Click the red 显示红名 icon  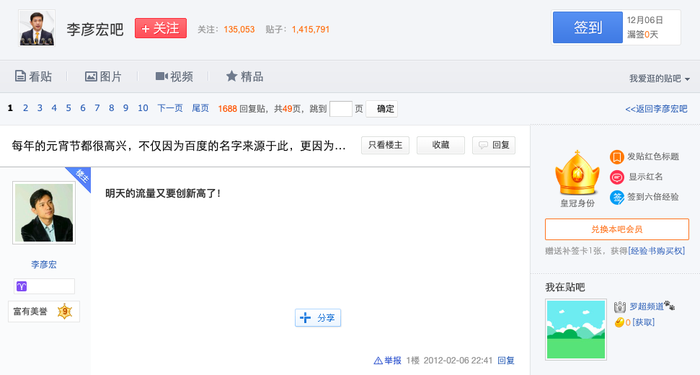[617, 177]
